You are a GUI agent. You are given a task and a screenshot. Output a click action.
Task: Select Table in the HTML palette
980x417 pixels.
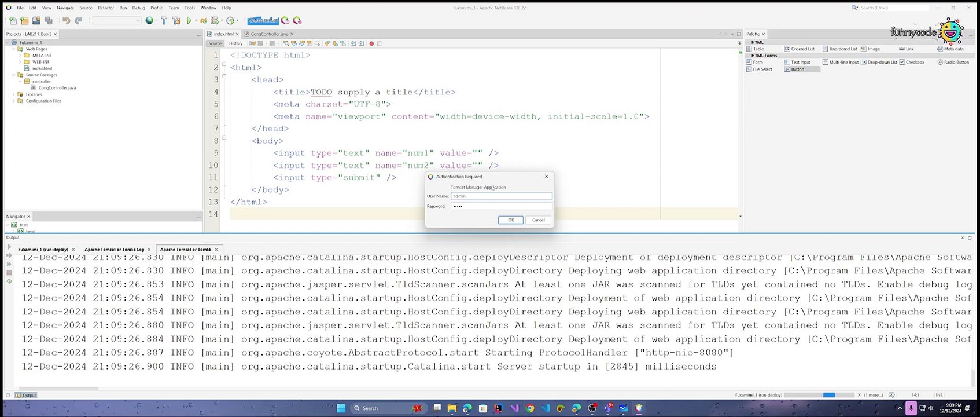coord(755,49)
